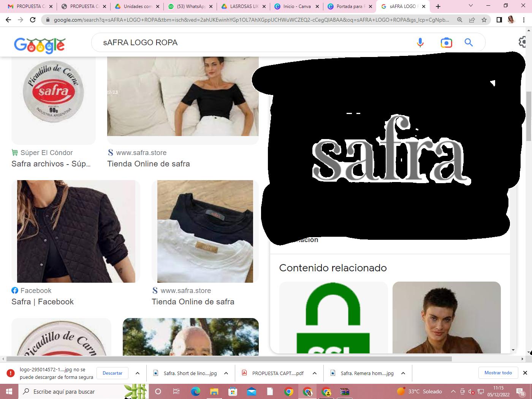The height and width of the screenshot is (399, 532).
Task: Open the short-haired woman related image
Action: 446,317
